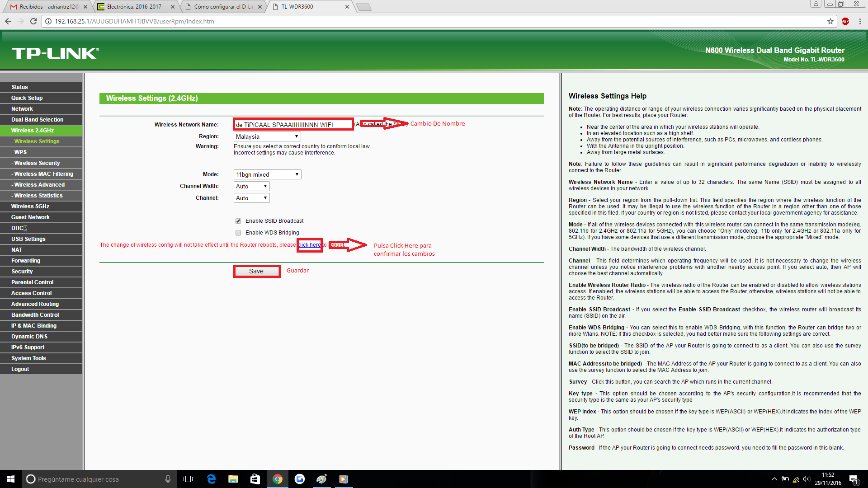
Task: Click the Save button
Action: (256, 271)
